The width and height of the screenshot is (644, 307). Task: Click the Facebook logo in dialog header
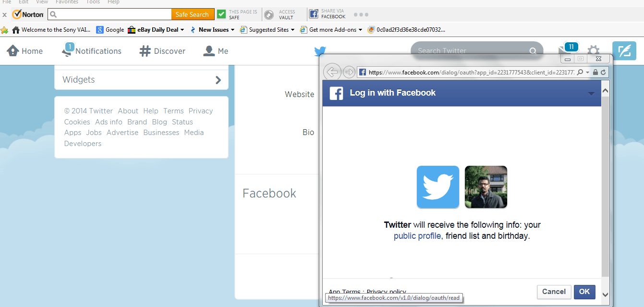tap(336, 93)
